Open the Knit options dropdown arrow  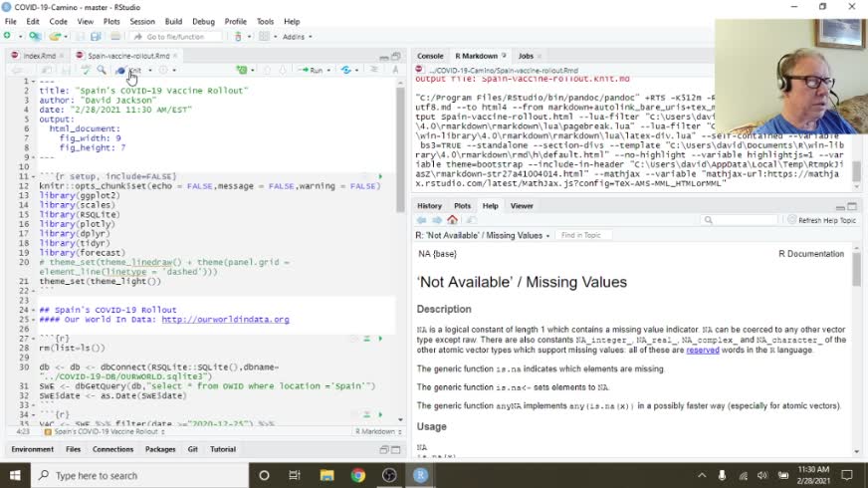(x=150, y=71)
